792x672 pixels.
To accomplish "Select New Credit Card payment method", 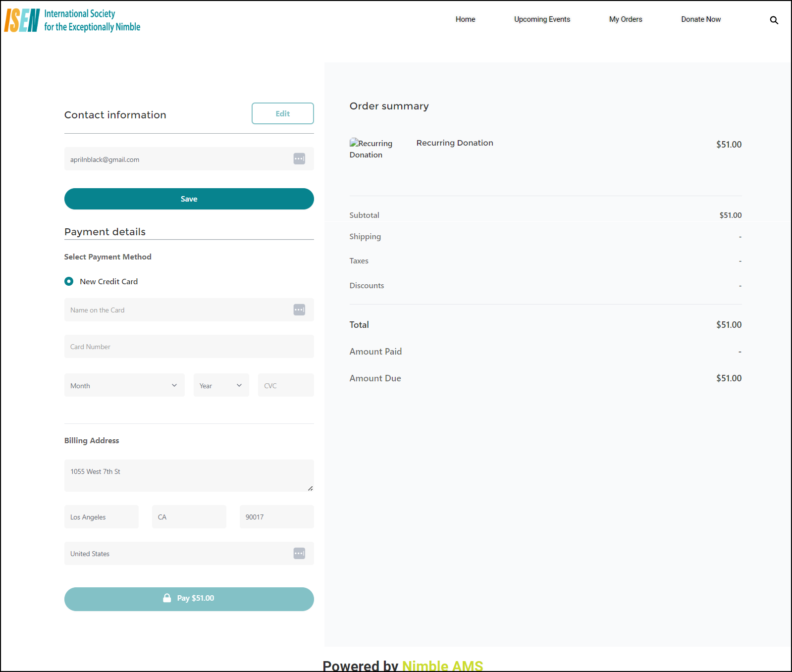I will [x=69, y=281].
